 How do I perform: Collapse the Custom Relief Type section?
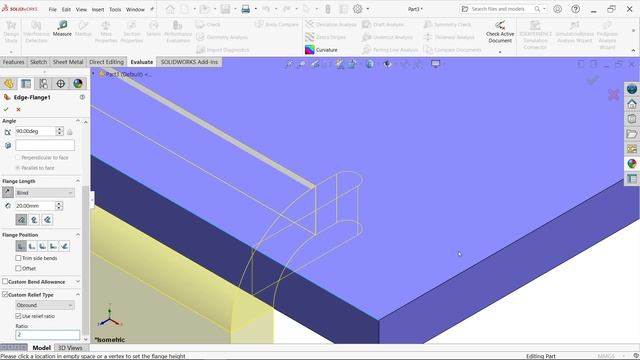tap(78, 294)
